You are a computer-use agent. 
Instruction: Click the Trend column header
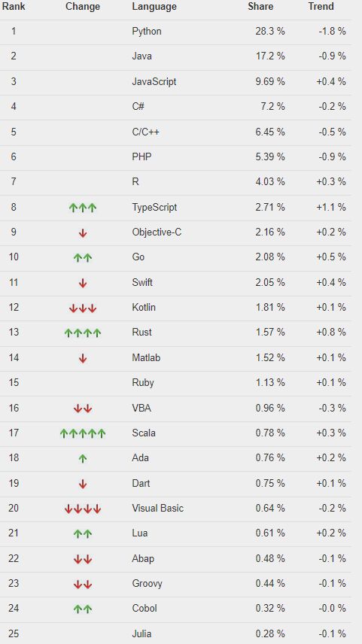tap(321, 7)
